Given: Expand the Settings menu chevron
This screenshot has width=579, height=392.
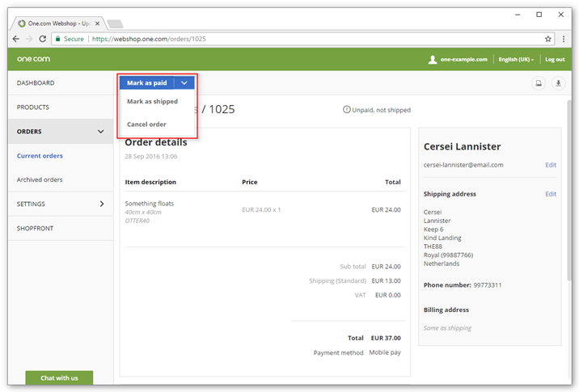Looking at the screenshot, I should tap(102, 204).
